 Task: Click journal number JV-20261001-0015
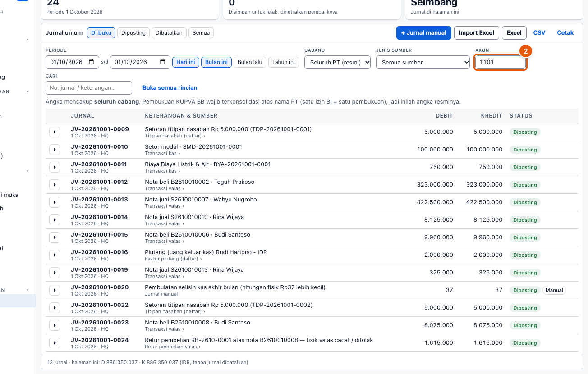point(99,234)
